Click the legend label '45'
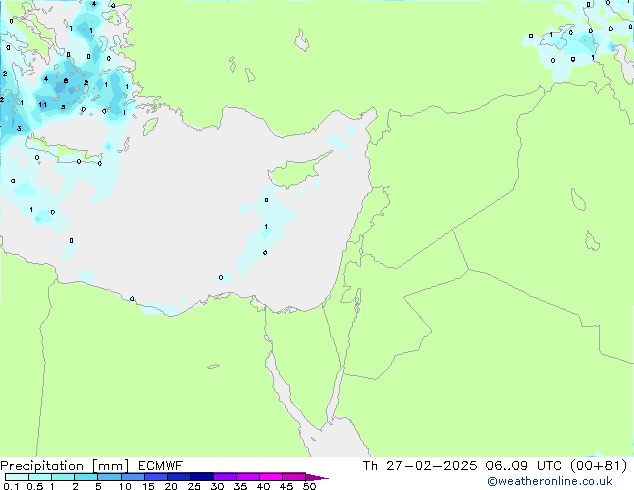This screenshot has height=490, width=634. click(x=286, y=486)
